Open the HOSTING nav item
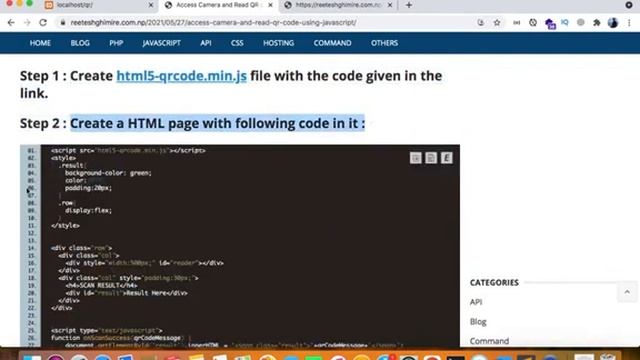The width and height of the screenshot is (640, 360). 278,43
